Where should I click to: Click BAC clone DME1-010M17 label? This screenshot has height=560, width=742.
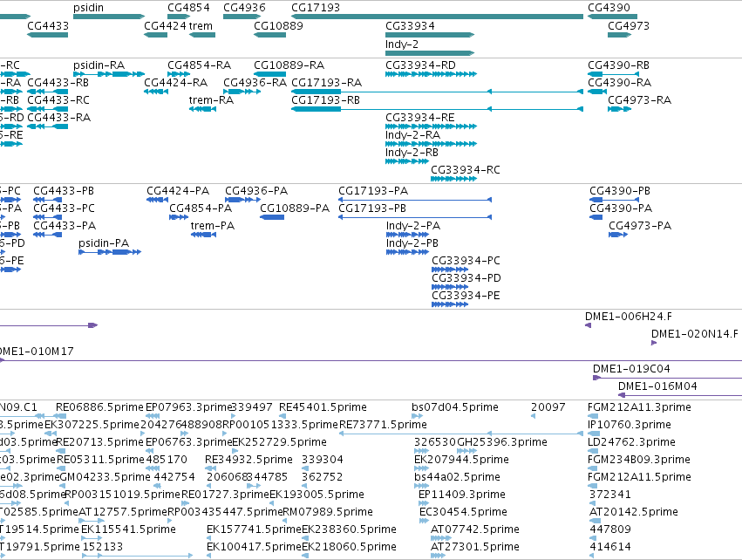(x=37, y=352)
